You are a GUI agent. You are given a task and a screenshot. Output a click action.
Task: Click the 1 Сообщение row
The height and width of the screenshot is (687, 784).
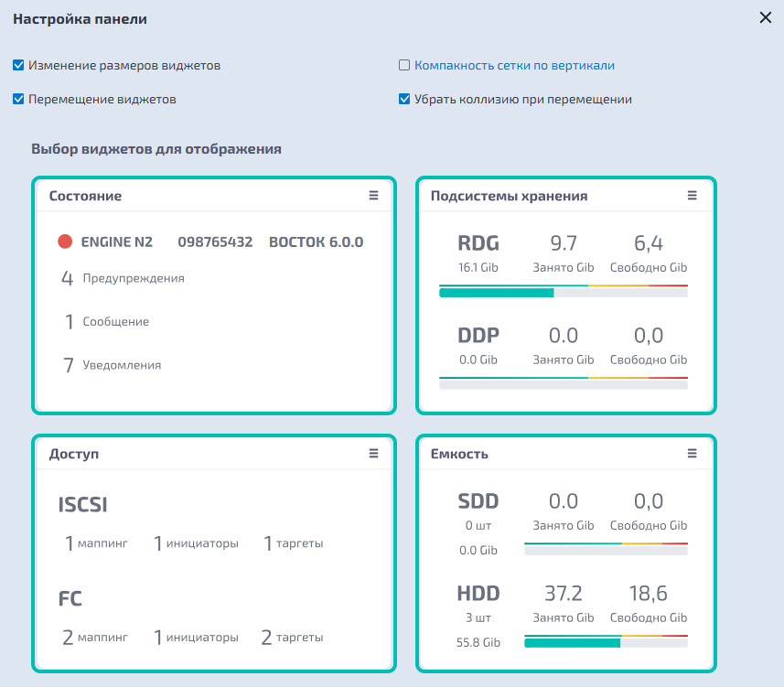click(x=107, y=321)
